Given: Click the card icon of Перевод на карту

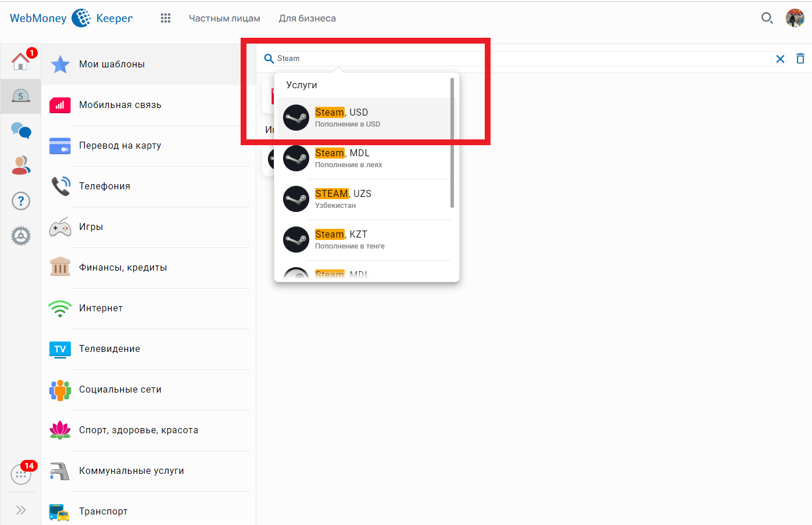Looking at the screenshot, I should click(x=60, y=146).
